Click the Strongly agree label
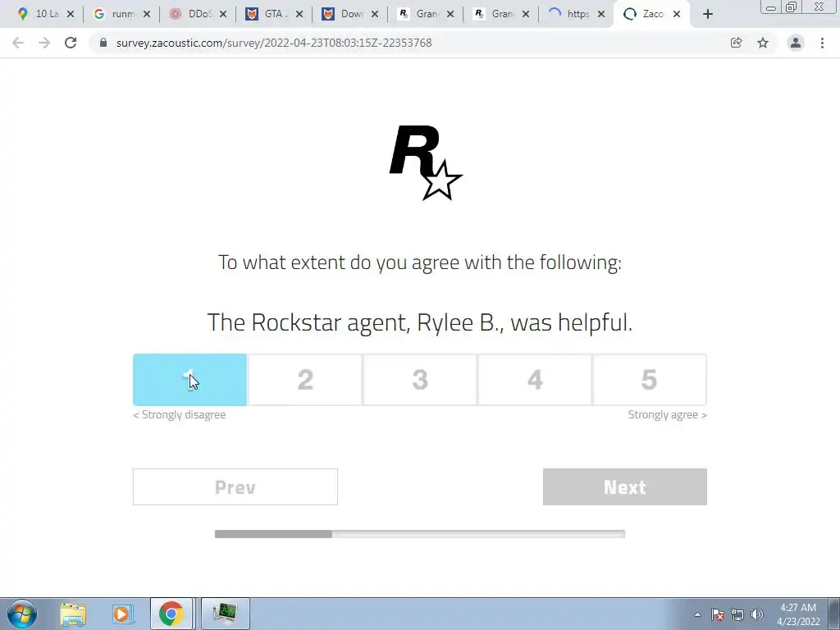Screen dimensions: 840x630 pyautogui.click(x=668, y=414)
